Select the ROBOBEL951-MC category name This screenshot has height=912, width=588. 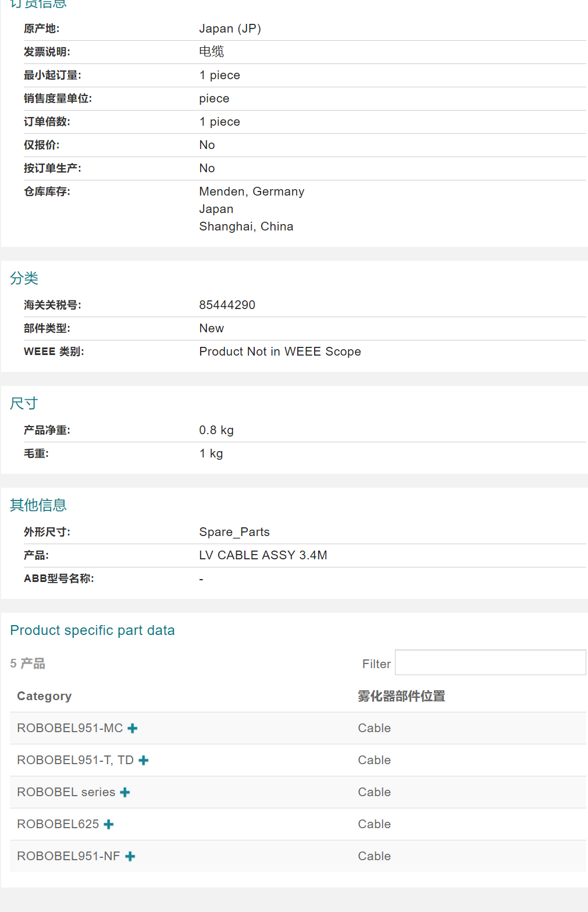[x=70, y=728]
